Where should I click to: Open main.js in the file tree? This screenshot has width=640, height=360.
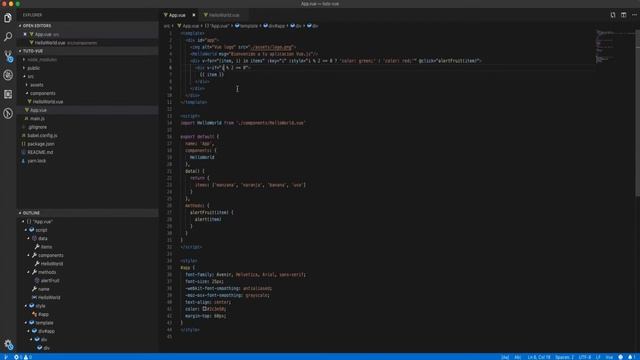[37, 119]
